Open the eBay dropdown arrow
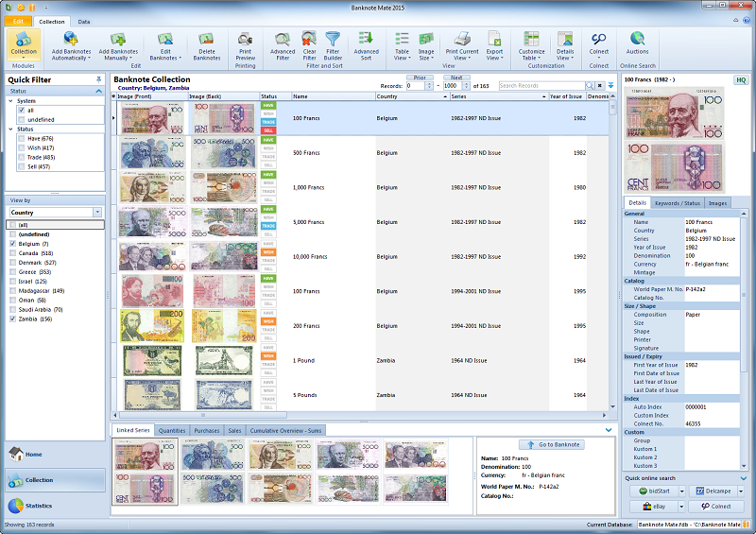The height and width of the screenshot is (534, 756). point(681,507)
